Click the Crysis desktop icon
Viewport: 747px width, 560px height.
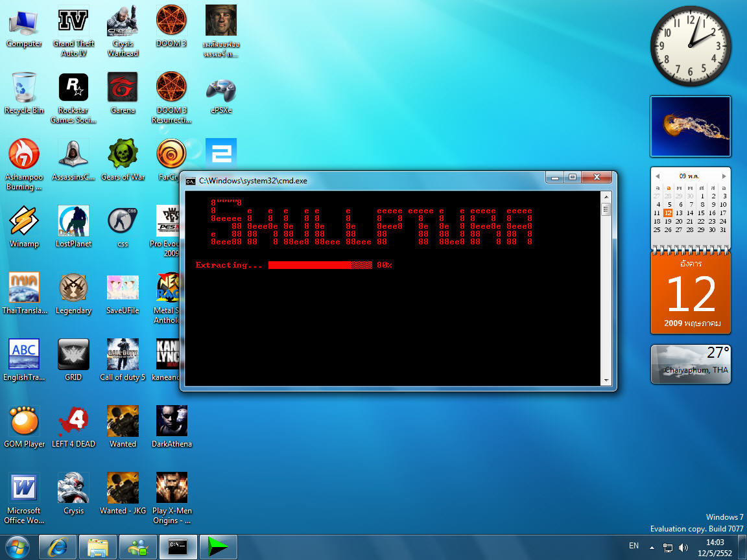[x=73, y=493]
